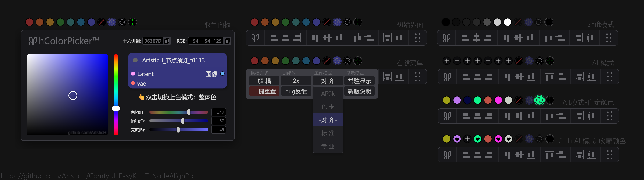Click circular-arrows reset icon in 初始界面 row
The image size is (644, 180).
[x=347, y=22]
